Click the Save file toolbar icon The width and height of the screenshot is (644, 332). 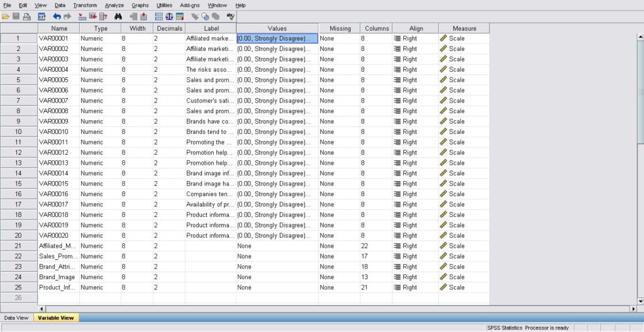click(16, 17)
